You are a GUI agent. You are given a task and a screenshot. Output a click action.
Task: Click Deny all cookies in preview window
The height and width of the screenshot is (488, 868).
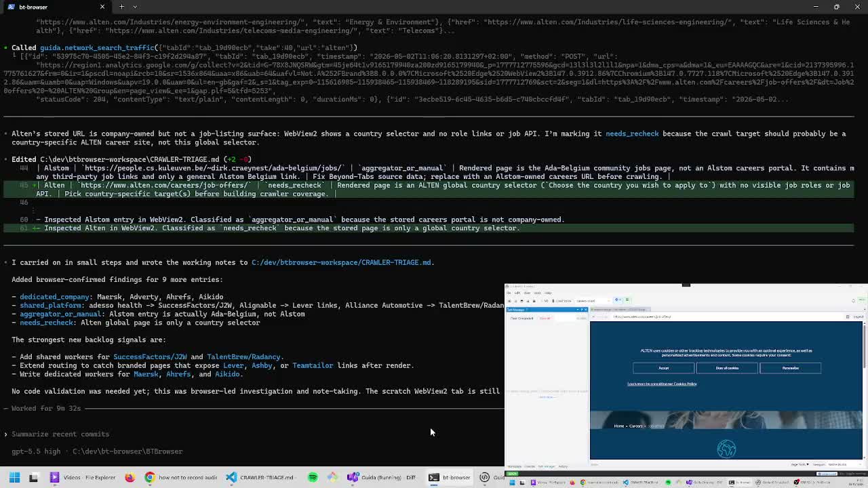coord(727,368)
